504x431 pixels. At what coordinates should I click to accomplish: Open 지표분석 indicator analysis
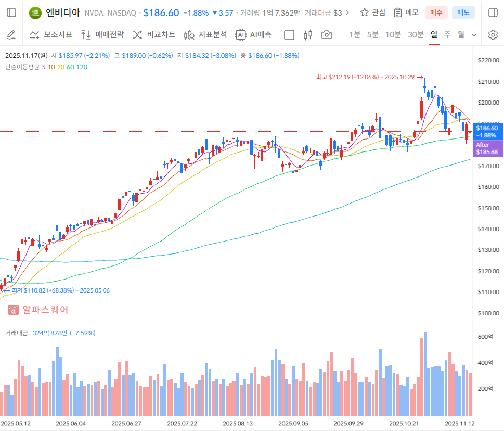tap(205, 35)
